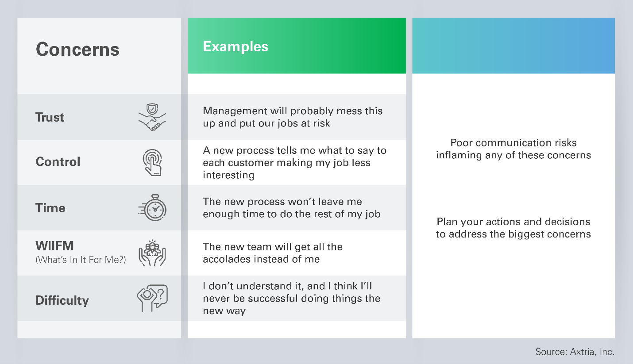Image resolution: width=633 pixels, height=364 pixels.
Task: Click the Difficulty row label
Action: (x=62, y=300)
